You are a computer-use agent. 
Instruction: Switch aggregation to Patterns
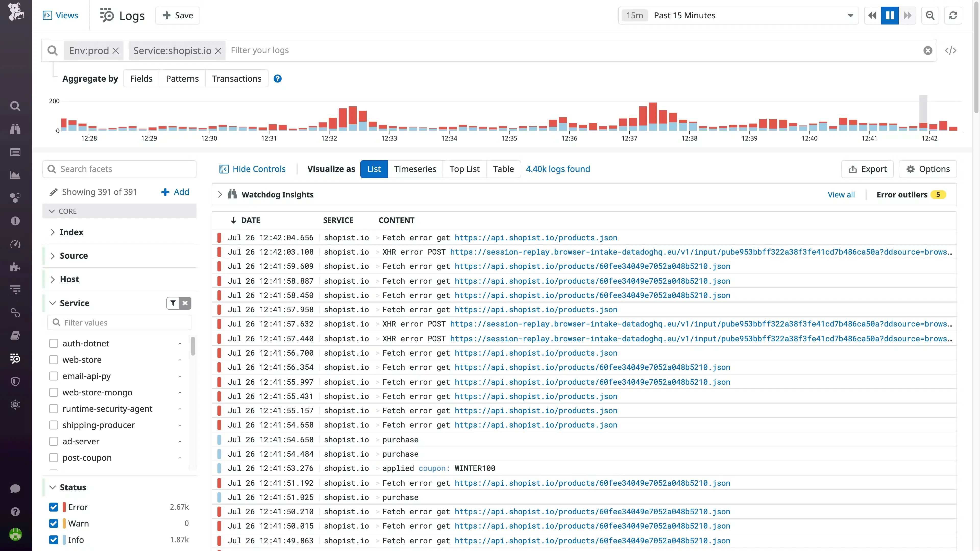click(x=182, y=78)
